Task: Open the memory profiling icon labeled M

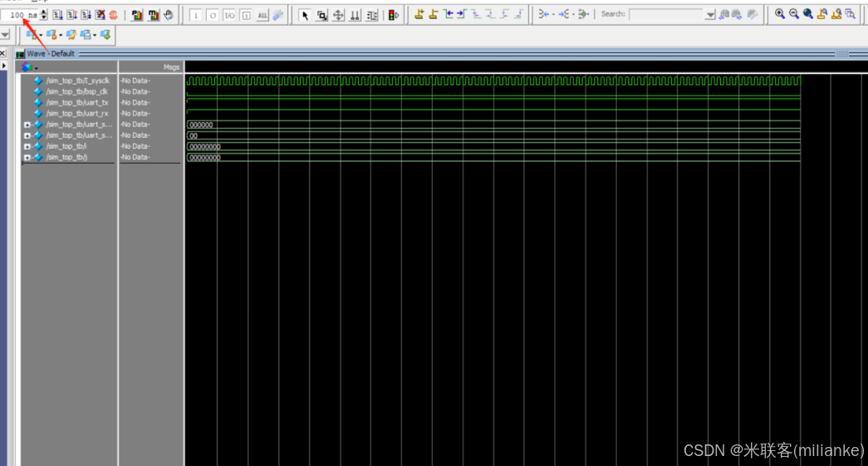Action: pyautogui.click(x=153, y=15)
